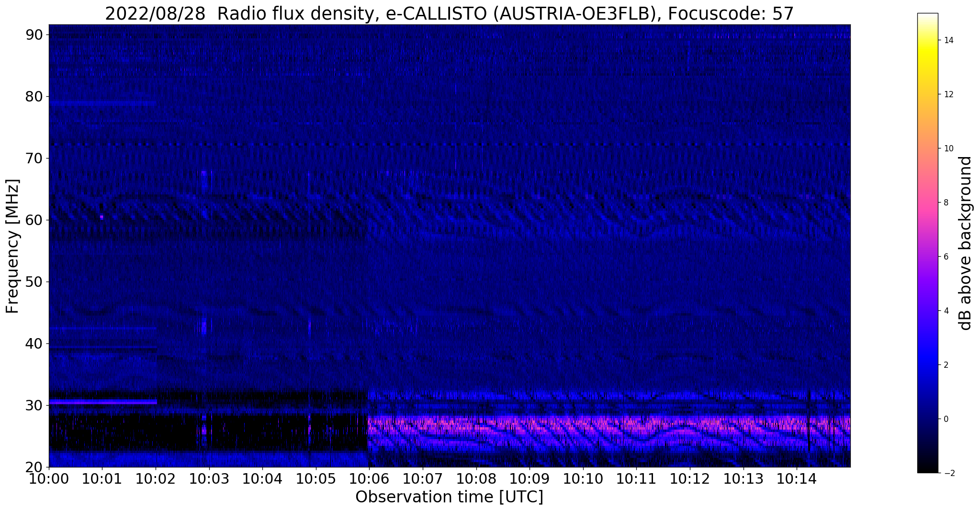980x511 pixels.
Task: Click the colorbar tick value 2
Action: (946, 365)
